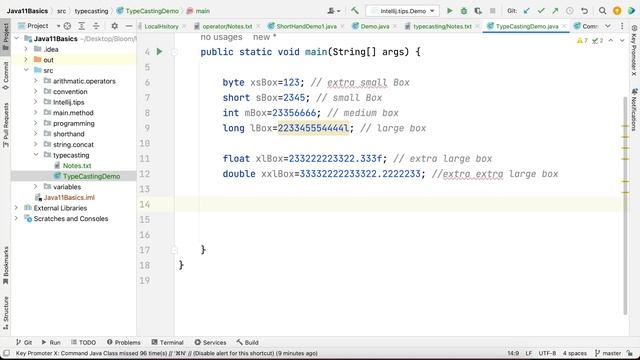Screen dimensions: 640x360
Task: Expand the variables package
Action: tap(36, 187)
